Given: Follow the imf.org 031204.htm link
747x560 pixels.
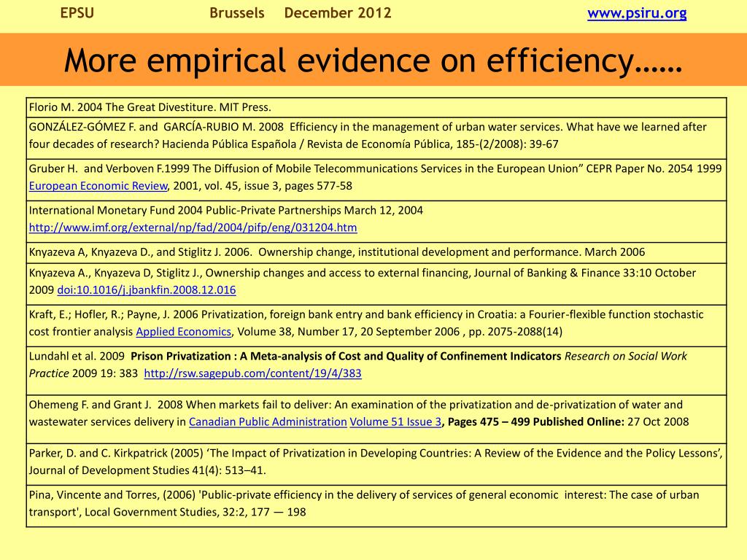Looking at the screenshot, I should pos(193,227).
